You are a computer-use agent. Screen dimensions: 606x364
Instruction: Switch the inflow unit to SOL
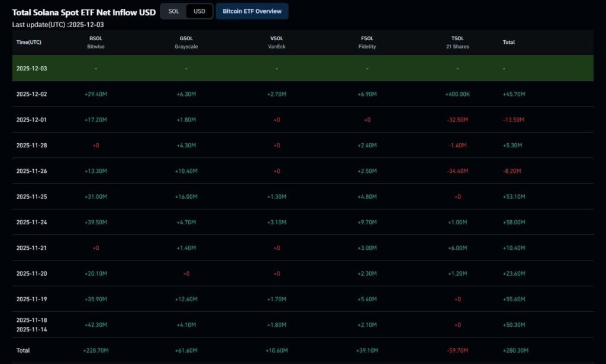coord(173,11)
